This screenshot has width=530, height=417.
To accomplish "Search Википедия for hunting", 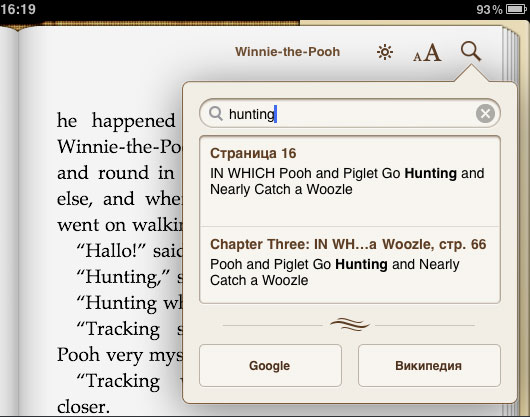I will click(x=429, y=366).
